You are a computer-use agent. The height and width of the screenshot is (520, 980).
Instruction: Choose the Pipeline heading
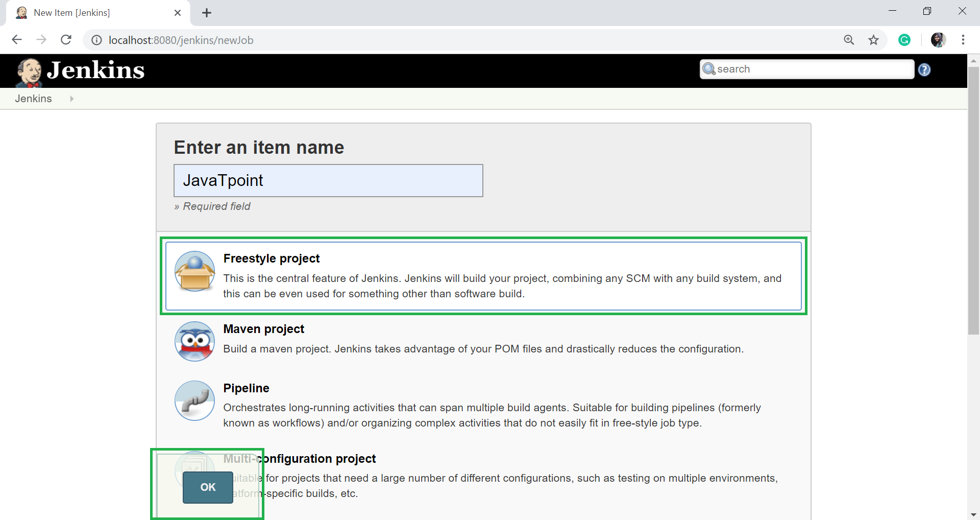pyautogui.click(x=247, y=388)
